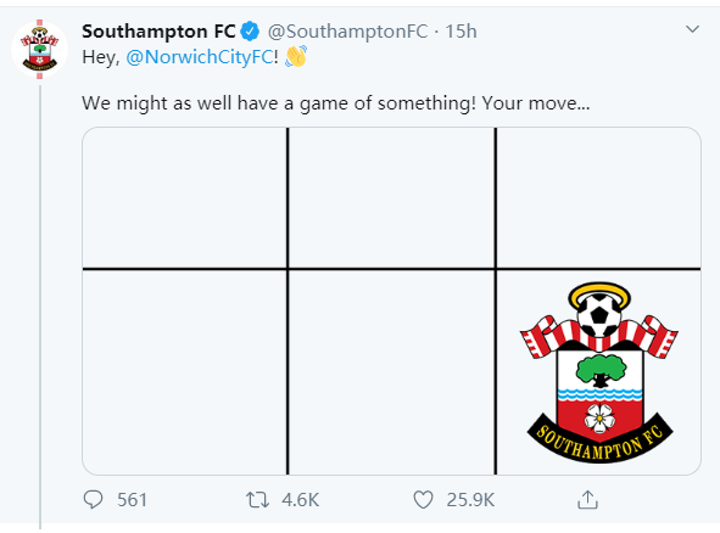The image size is (720, 533).
Task: Click the waving hand emoji
Action: coord(296,57)
